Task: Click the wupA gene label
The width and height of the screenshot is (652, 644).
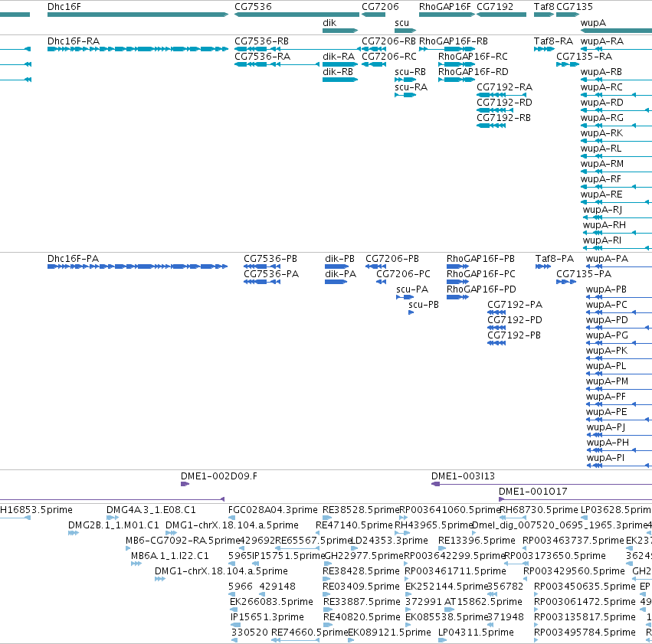Action: [593, 23]
